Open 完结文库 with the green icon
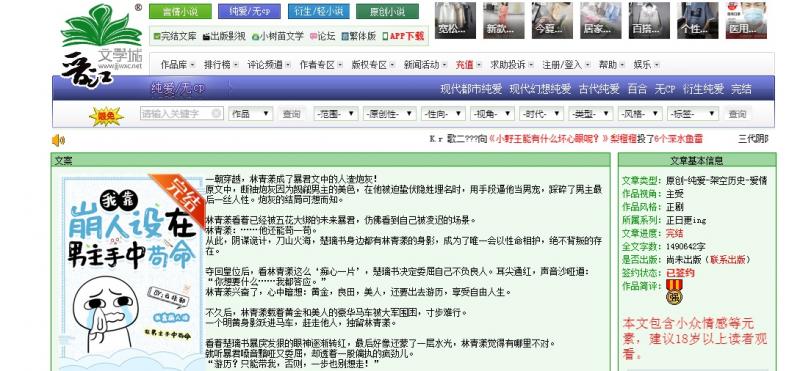The image size is (800, 371). coord(175,36)
